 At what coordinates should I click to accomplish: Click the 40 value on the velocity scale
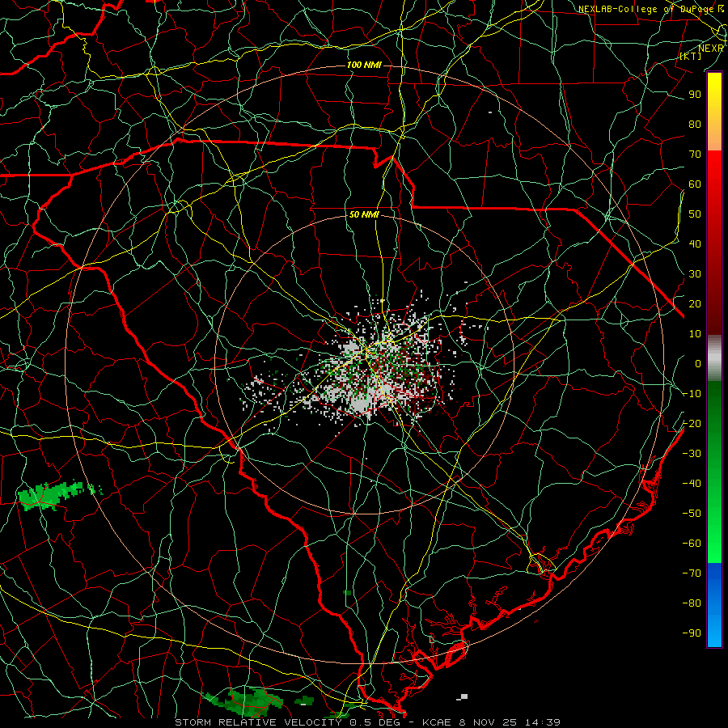pyautogui.click(x=695, y=243)
